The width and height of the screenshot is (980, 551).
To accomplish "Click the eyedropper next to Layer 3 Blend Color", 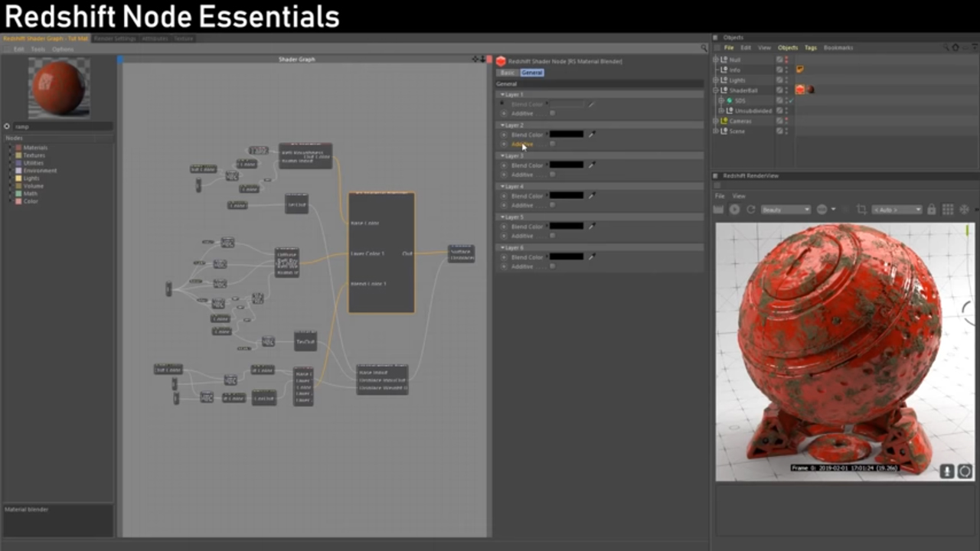I will [592, 165].
